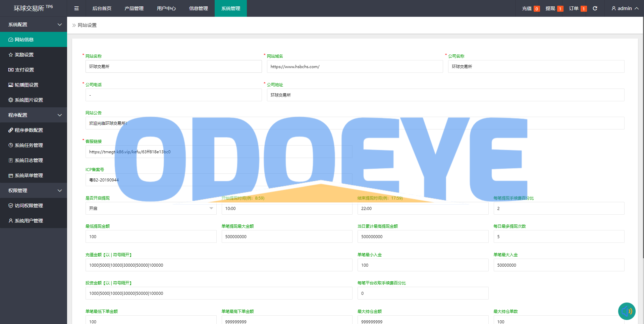Focus the 单笔提现最大金额 input field
Viewport: 644px width, 324px height.
point(287,236)
